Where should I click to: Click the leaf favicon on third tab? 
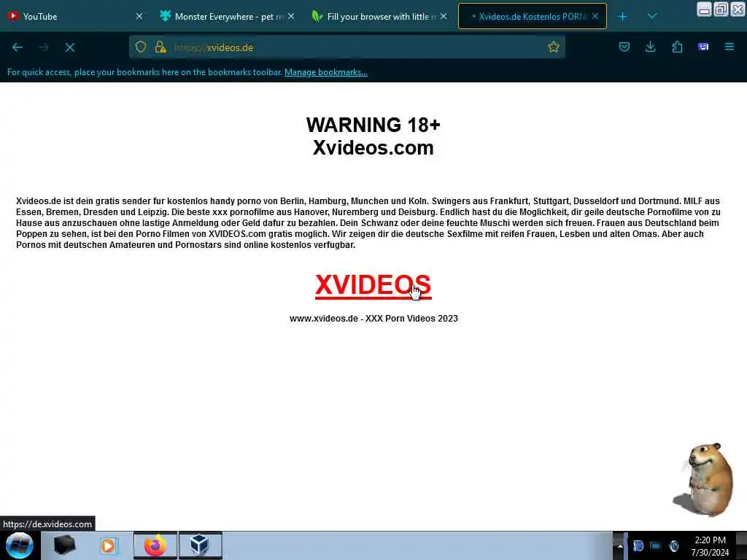tap(317, 16)
